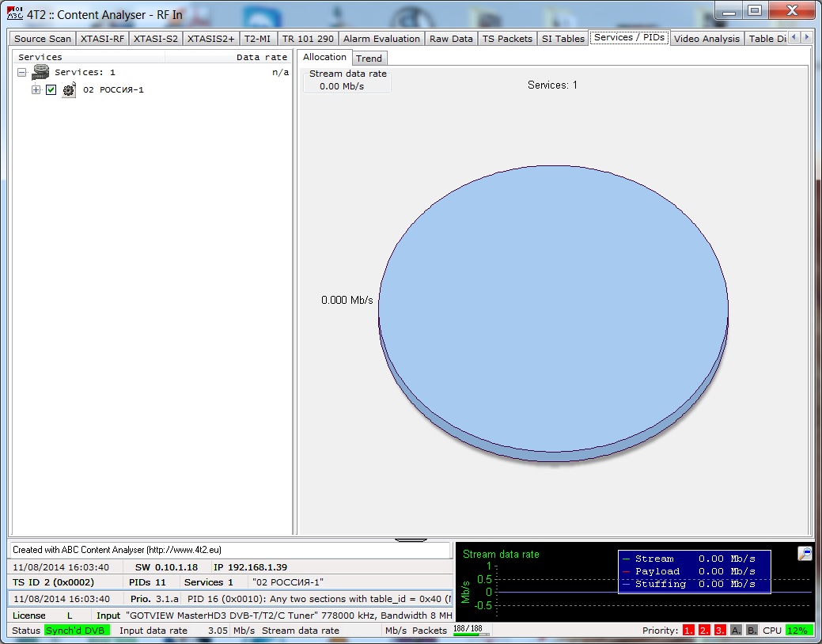Uncheck the 02 РОССИЯ-1 service checkbox
The height and width of the screenshot is (644, 822).
(51, 90)
